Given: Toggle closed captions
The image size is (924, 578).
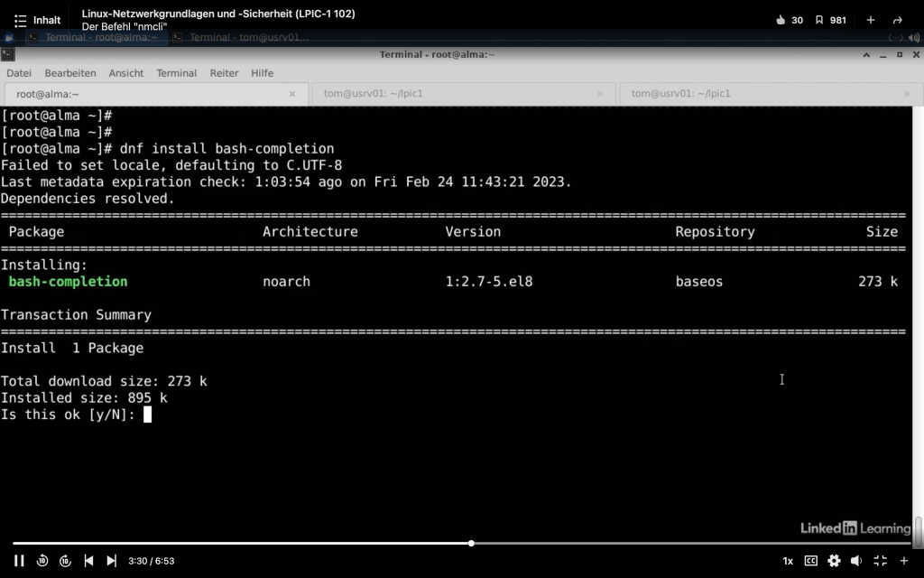Looking at the screenshot, I should click(x=810, y=561).
